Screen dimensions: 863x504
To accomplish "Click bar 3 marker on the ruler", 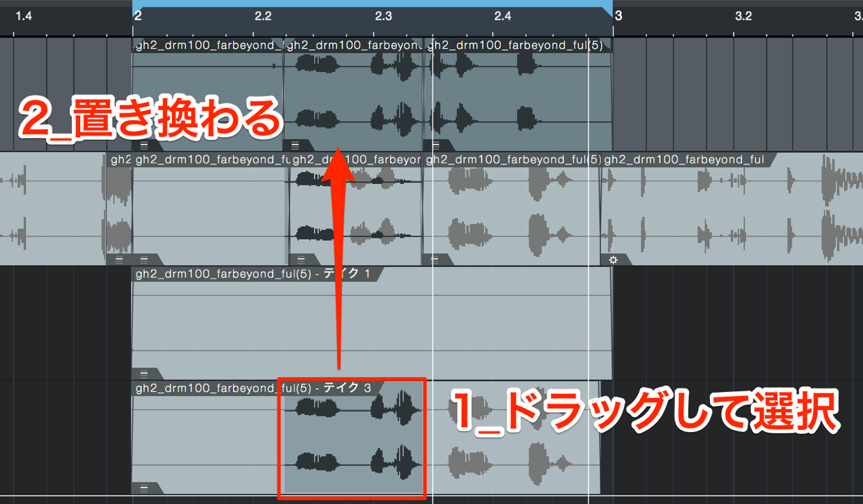I will [618, 16].
